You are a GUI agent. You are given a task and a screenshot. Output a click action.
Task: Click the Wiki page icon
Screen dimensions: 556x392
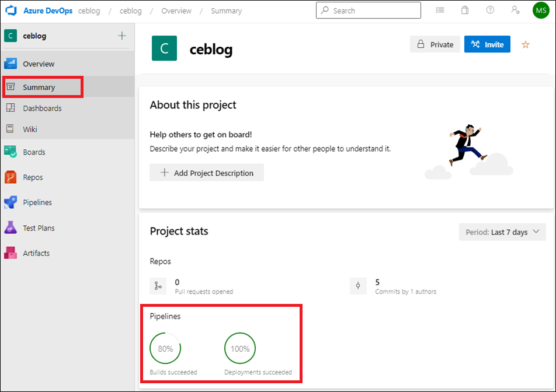pos(11,129)
